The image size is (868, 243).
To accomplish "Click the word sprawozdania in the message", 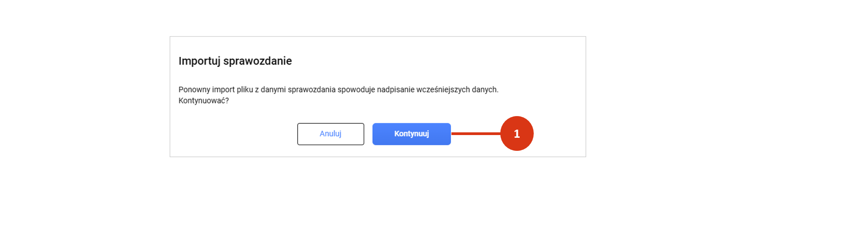I will coord(312,89).
